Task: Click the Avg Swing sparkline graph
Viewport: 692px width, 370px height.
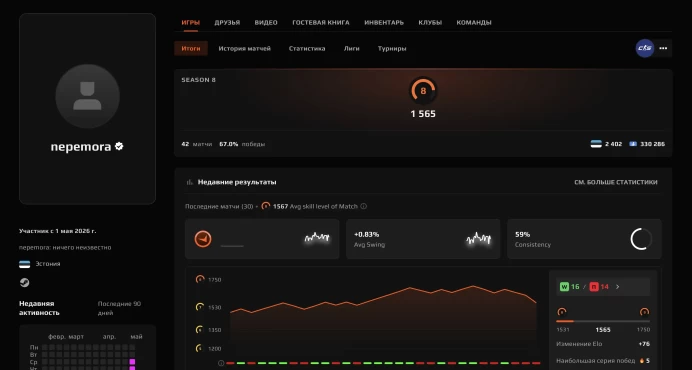Action: click(478, 239)
